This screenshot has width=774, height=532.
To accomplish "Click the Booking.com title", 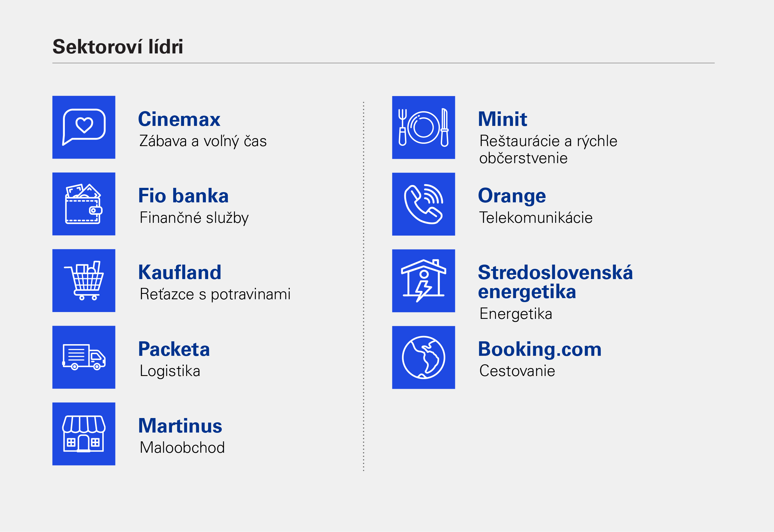I will pyautogui.click(x=540, y=350).
